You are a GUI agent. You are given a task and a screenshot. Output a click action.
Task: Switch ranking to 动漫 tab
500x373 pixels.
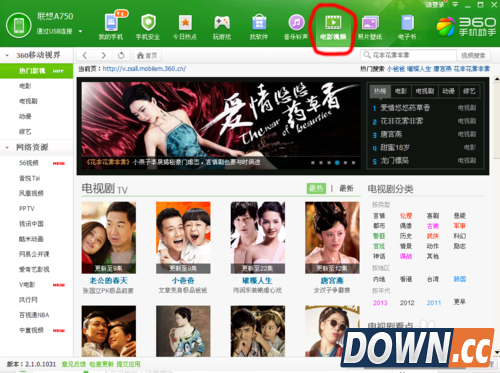448,91
